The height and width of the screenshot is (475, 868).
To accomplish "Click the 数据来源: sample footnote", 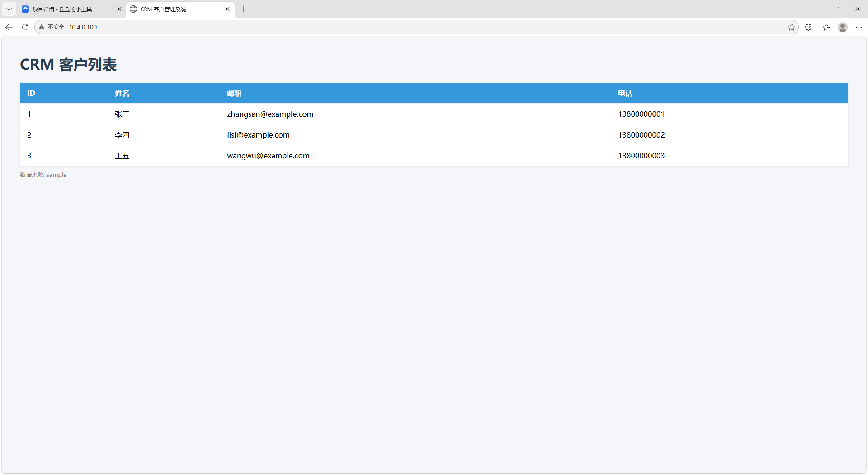I will 43,175.
